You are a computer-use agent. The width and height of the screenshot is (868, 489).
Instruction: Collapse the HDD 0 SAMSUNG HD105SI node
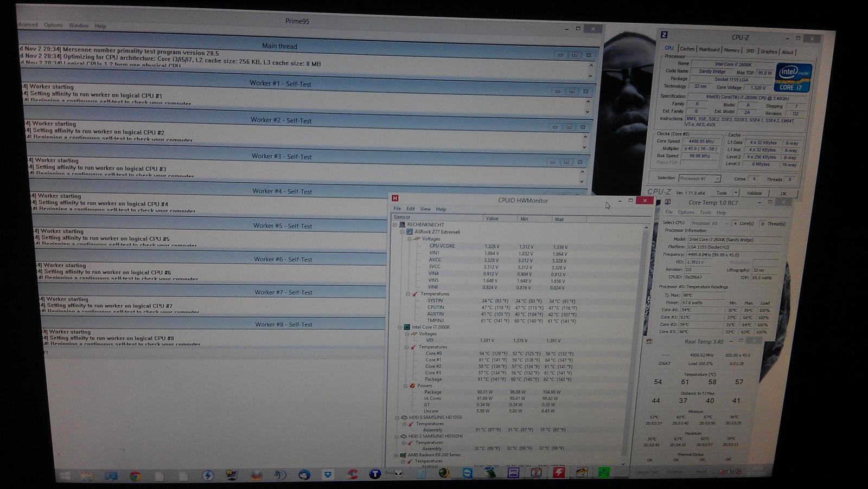(397, 417)
